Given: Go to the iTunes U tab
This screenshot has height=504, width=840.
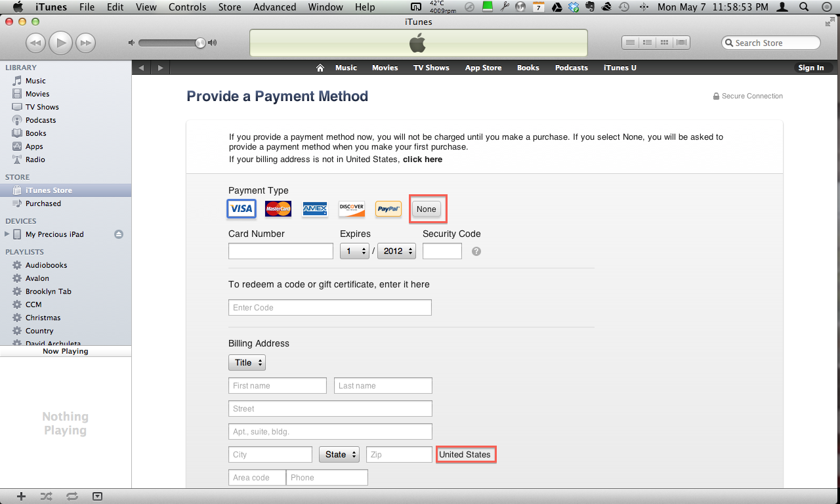Looking at the screenshot, I should (620, 68).
